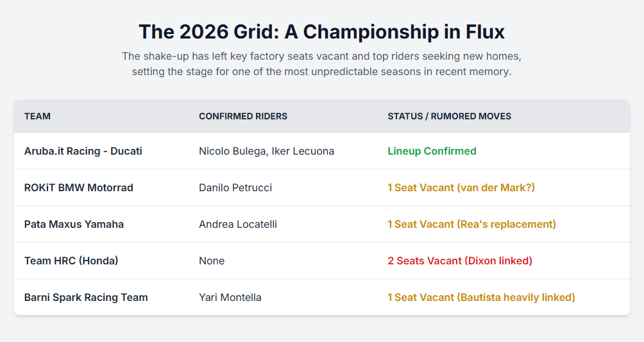Click Nicolo Bulega, Iker Lecuona riders cell
The image size is (644, 342).
click(x=266, y=151)
